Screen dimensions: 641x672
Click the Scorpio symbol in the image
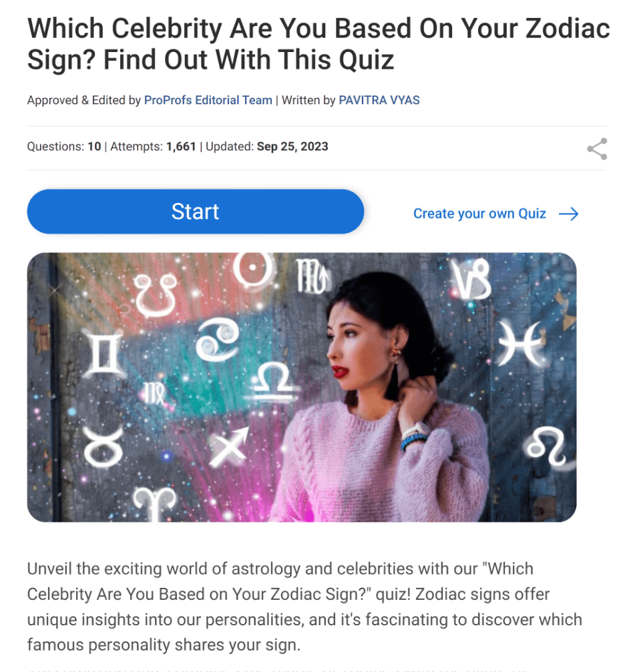pos(312,274)
